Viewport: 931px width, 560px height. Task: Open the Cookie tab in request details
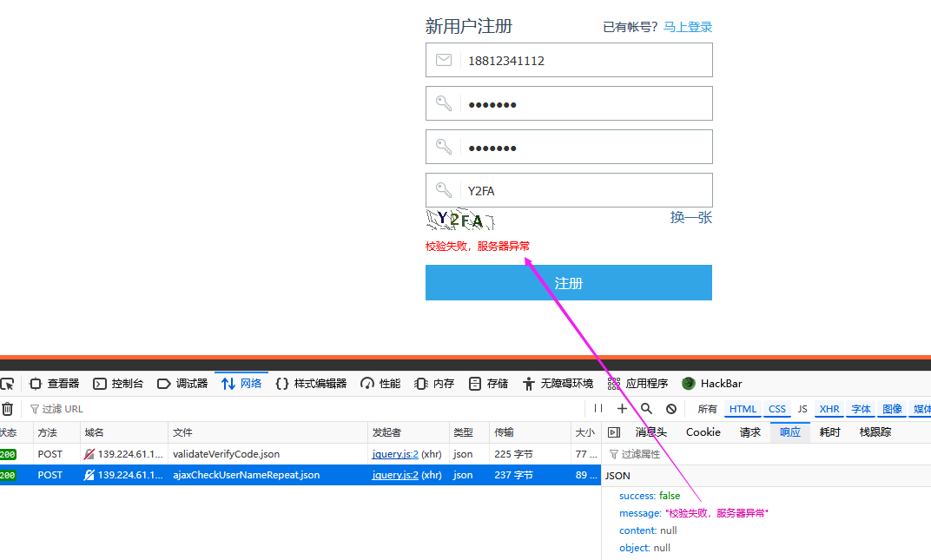coord(703,432)
